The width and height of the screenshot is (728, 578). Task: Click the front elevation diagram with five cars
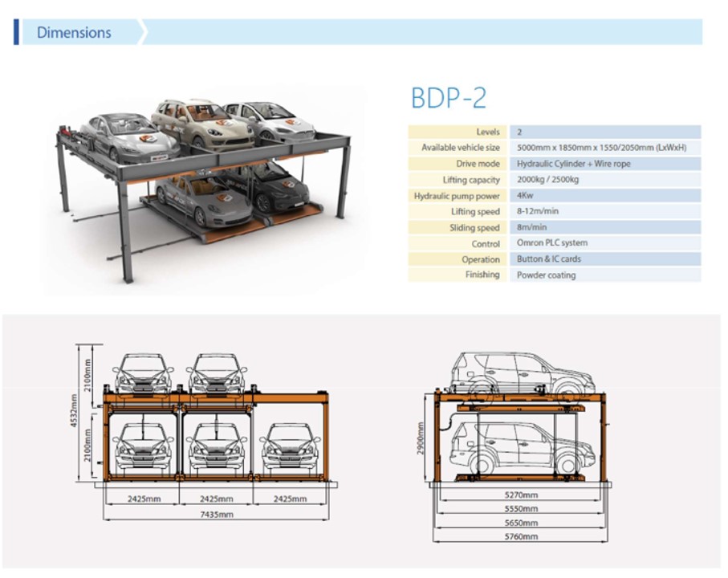point(206,432)
